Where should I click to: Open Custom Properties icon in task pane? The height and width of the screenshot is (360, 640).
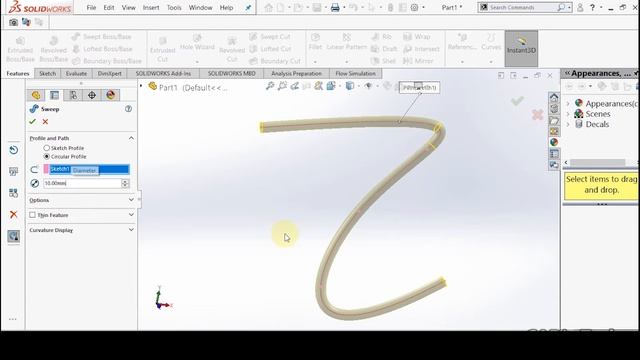pyautogui.click(x=554, y=153)
